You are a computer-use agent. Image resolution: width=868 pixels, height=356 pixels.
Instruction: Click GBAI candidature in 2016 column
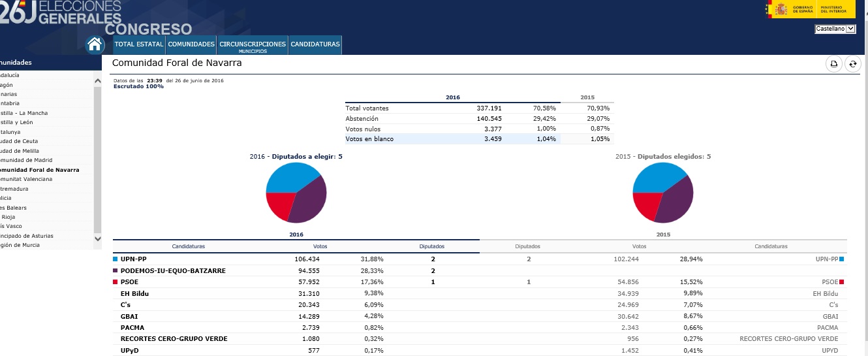129,316
